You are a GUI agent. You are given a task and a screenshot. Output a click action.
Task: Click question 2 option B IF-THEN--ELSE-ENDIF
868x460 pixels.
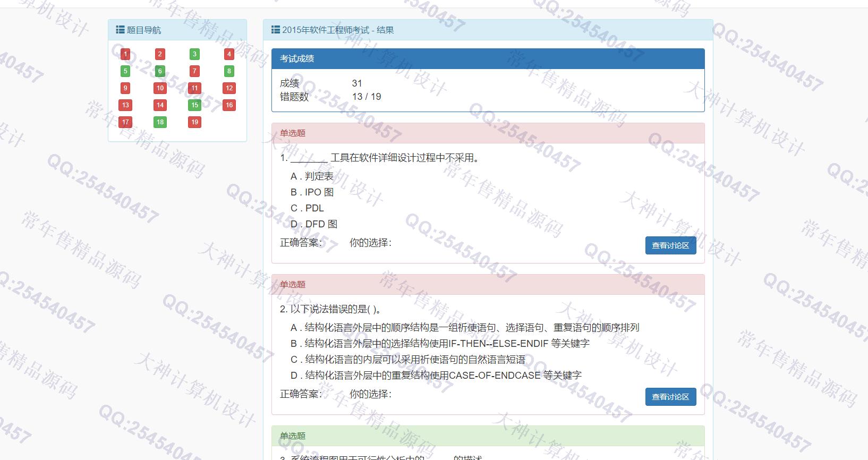pos(440,344)
